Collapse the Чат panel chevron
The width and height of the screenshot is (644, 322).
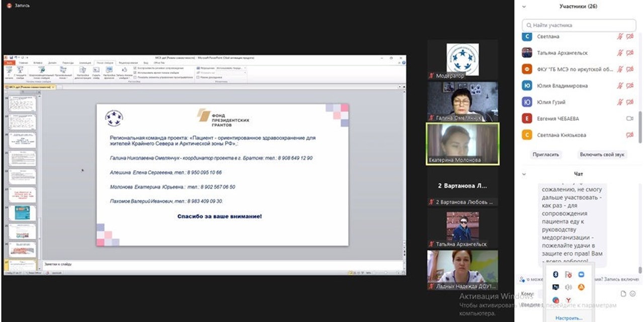[524, 174]
